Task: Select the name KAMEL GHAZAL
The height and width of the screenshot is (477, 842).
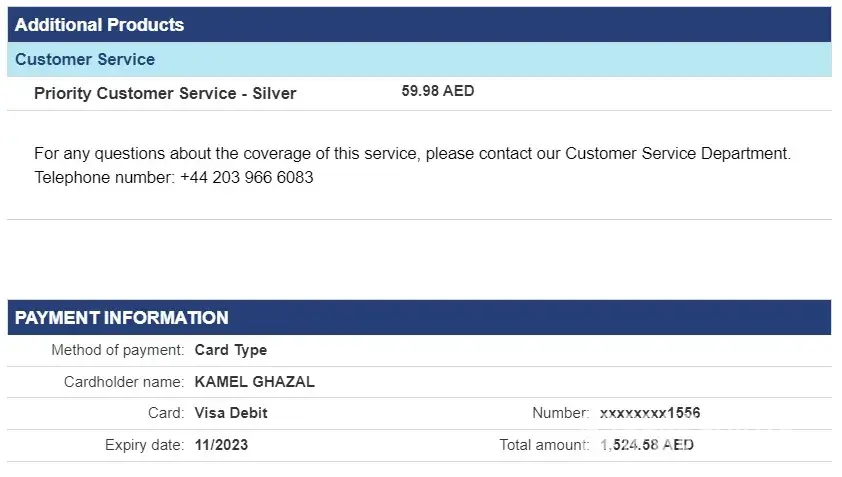Action: click(x=255, y=382)
